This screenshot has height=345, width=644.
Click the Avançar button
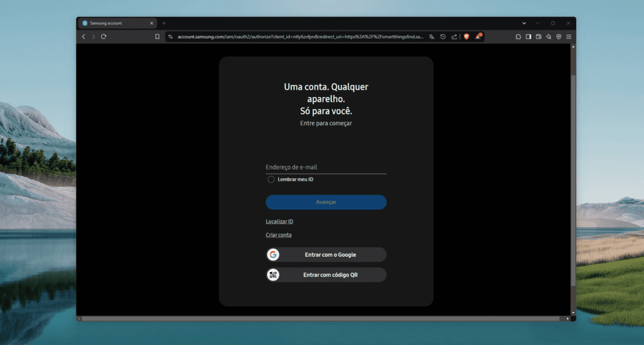[326, 202]
